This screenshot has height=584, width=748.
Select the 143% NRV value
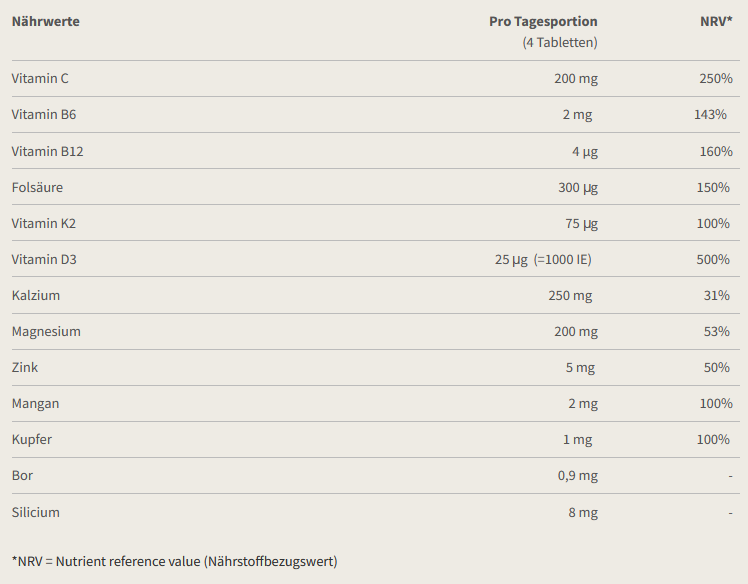pyautogui.click(x=710, y=115)
